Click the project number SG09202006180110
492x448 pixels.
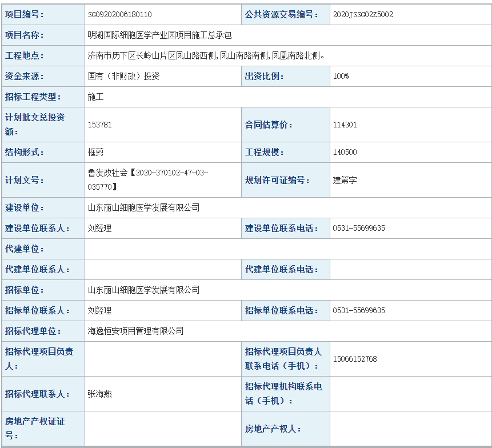(x=119, y=14)
